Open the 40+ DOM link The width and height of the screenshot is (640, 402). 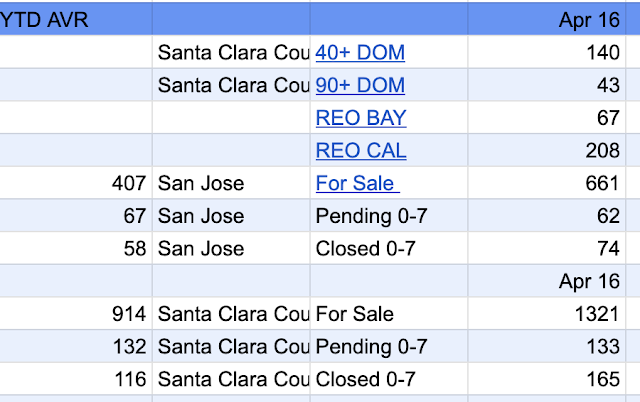[x=360, y=53]
